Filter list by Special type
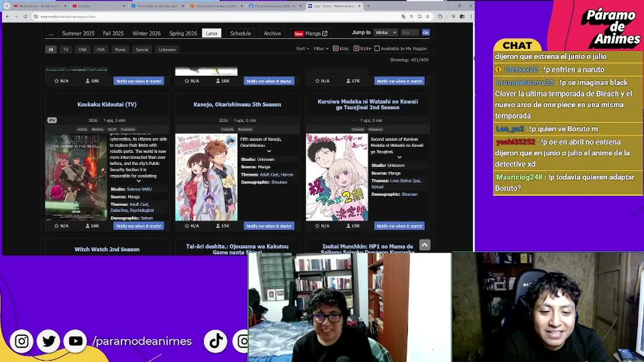The height and width of the screenshot is (362, 644). point(142,49)
